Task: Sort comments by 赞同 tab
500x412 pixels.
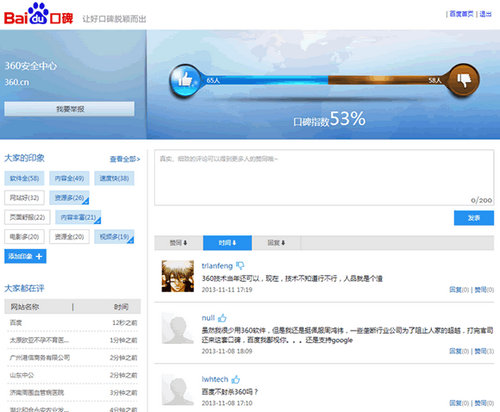Action: pyautogui.click(x=179, y=243)
